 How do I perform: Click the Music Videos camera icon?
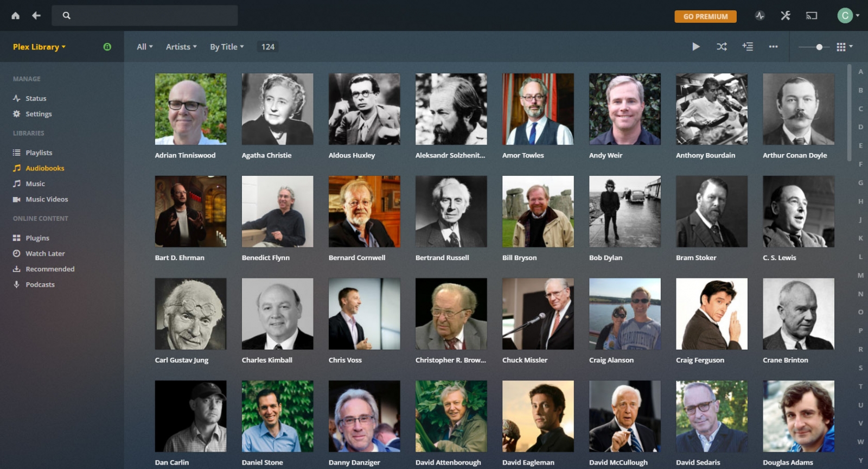coord(17,199)
